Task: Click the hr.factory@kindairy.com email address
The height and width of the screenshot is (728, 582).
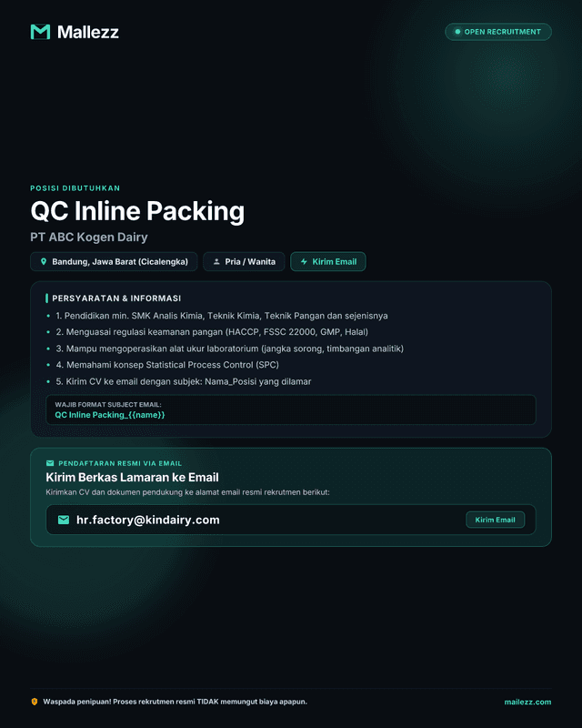Action: [148, 520]
